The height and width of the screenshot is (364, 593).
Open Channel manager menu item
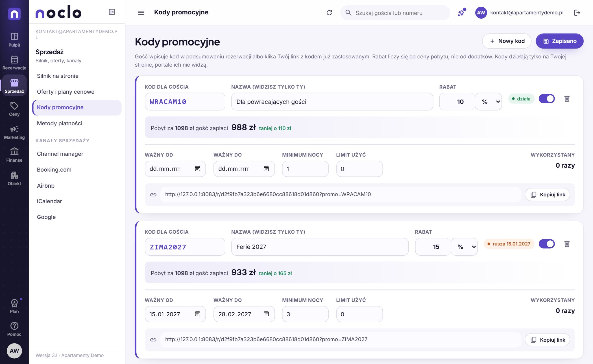pos(77,154)
